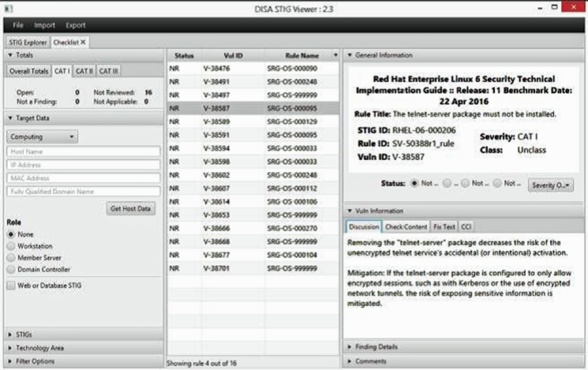Expand the STIGs section
This screenshot has width=588, height=370.
tap(84, 334)
